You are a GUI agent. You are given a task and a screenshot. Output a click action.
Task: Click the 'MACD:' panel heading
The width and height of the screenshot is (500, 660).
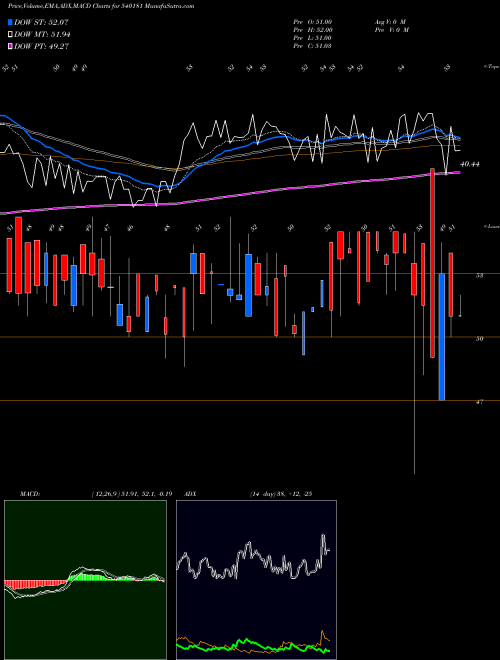(x=30, y=494)
